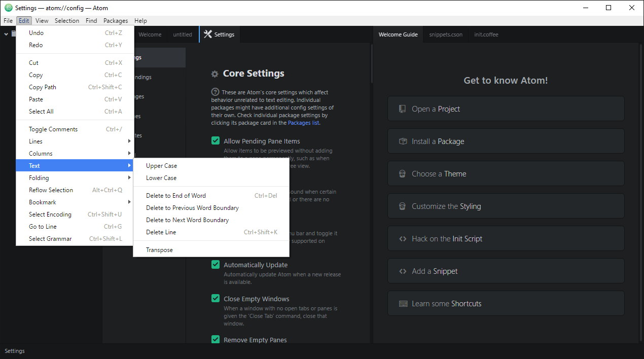Open the Packages list link
644x359 pixels.
(303, 122)
